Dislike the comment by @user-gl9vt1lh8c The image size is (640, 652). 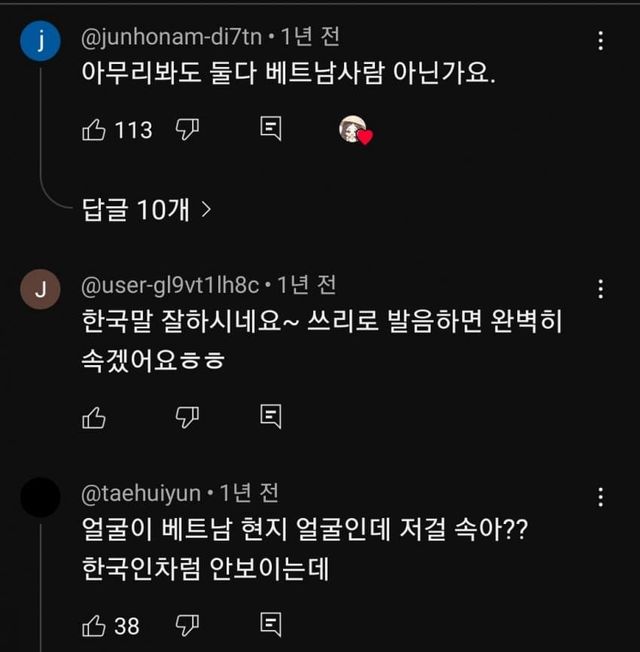[187, 417]
